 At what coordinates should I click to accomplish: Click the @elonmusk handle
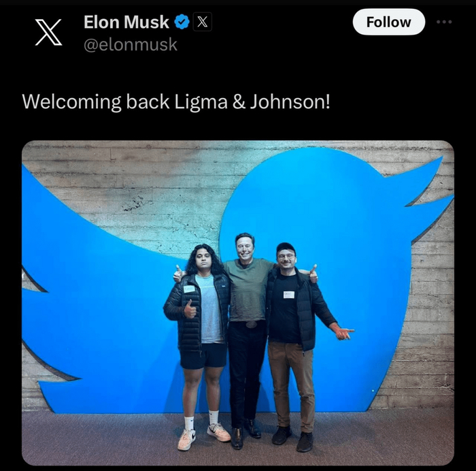tap(131, 45)
